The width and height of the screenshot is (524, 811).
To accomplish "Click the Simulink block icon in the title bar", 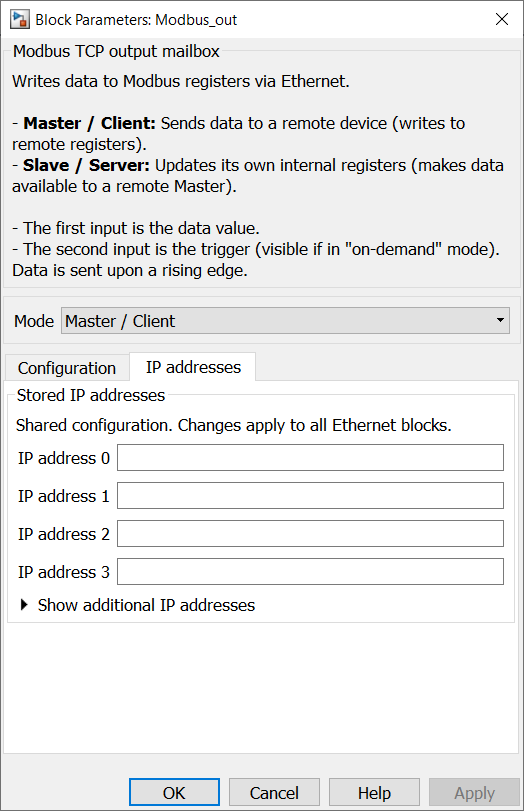I will (19, 19).
